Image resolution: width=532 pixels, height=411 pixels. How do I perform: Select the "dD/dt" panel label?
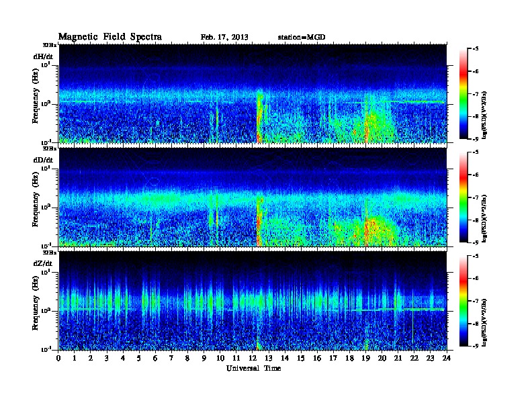(x=43, y=160)
